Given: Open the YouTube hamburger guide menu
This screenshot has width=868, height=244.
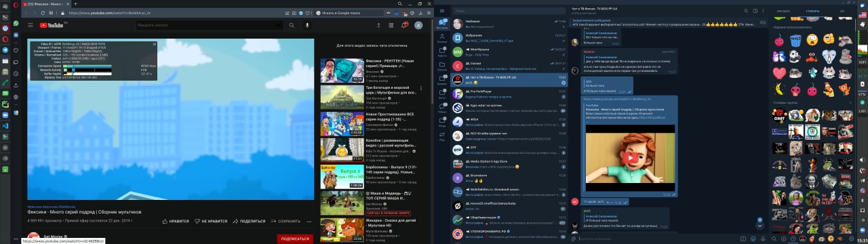Looking at the screenshot, I should pos(30,25).
